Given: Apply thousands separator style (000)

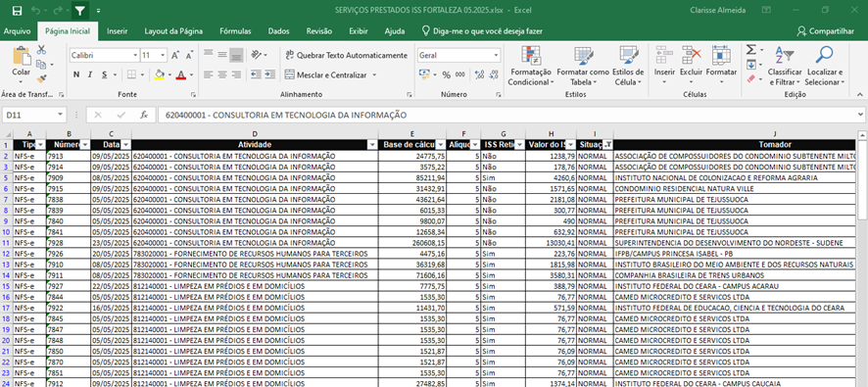Looking at the screenshot, I should tap(460, 74).
